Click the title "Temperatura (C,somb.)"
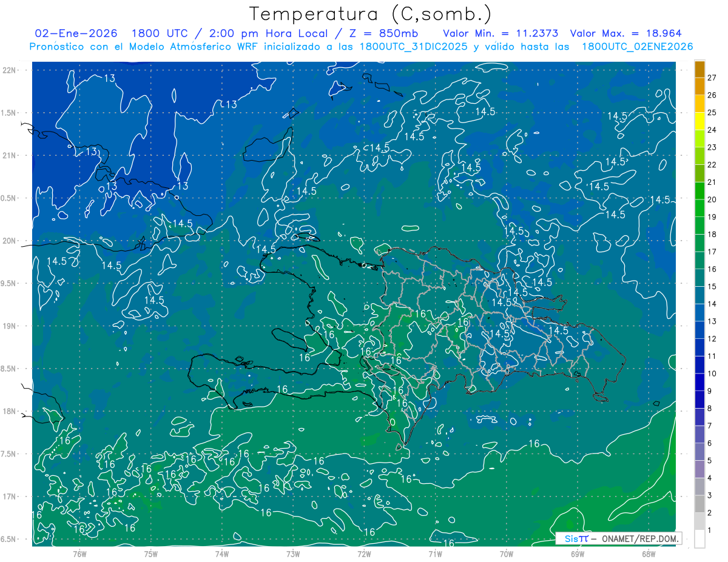Image resolution: width=728 pixels, height=562 pixels. coord(371,14)
